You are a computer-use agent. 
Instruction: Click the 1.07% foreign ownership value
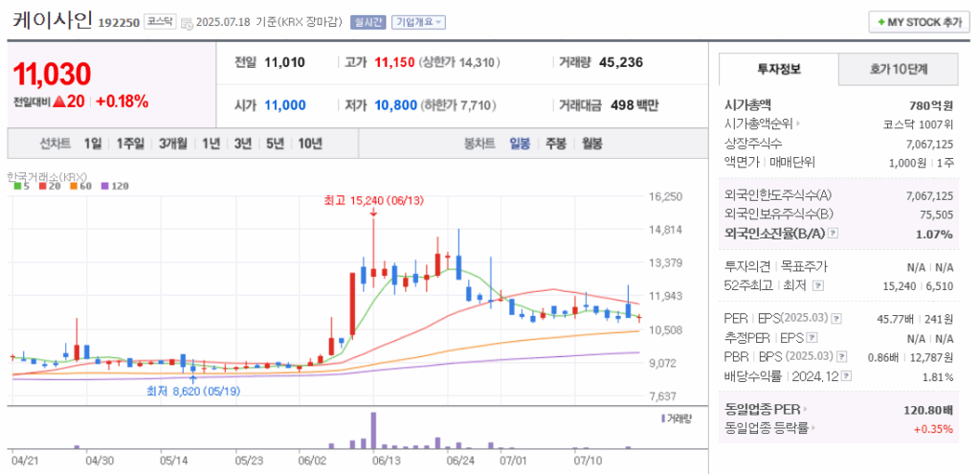point(935,234)
